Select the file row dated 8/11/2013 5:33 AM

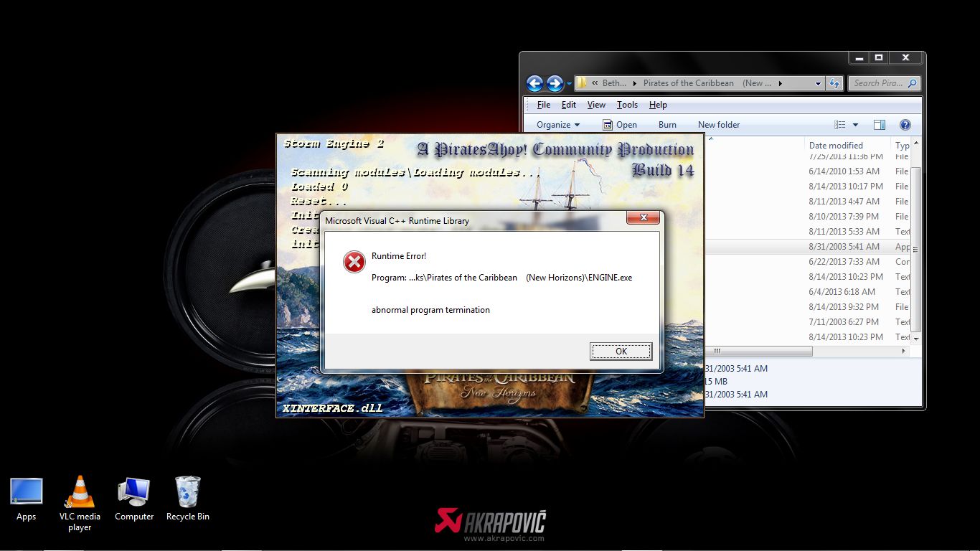coord(809,232)
